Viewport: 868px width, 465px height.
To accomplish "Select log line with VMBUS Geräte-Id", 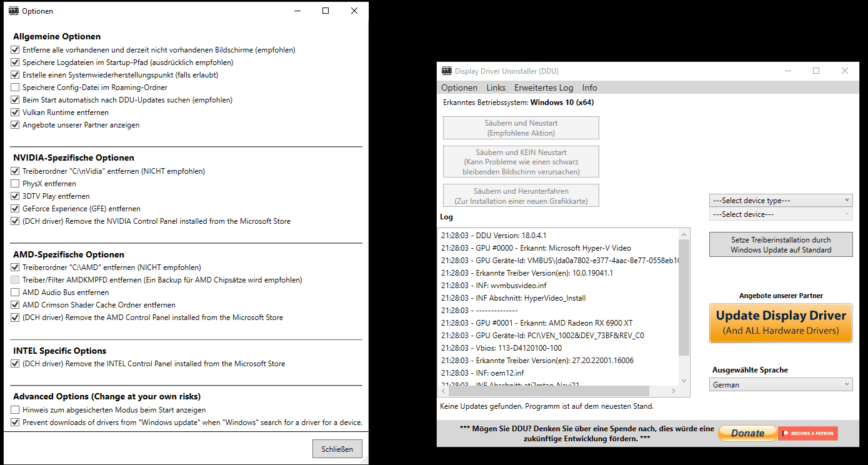I will 560,261.
